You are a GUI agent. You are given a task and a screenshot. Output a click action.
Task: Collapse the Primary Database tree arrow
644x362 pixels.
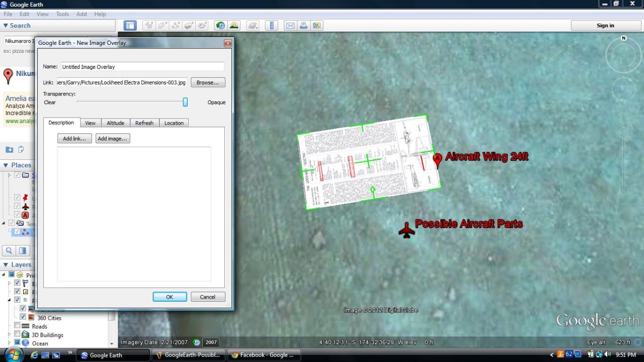coord(4,275)
